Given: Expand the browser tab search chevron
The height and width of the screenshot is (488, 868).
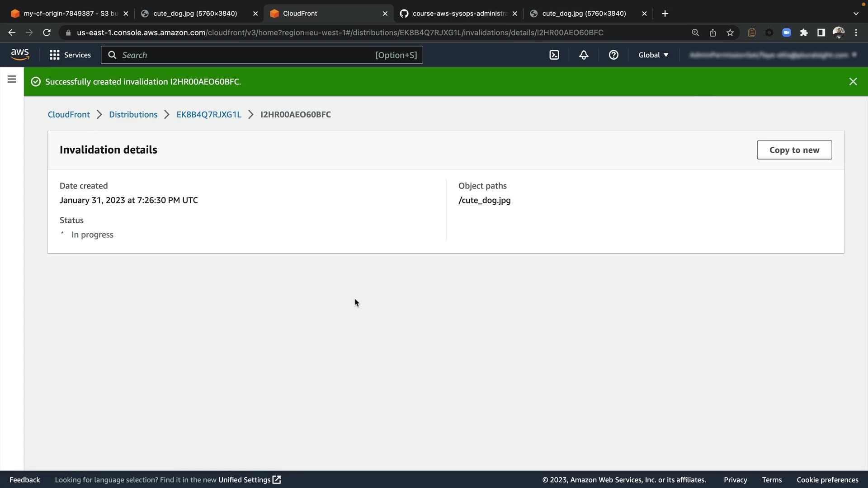Looking at the screenshot, I should click(x=855, y=14).
